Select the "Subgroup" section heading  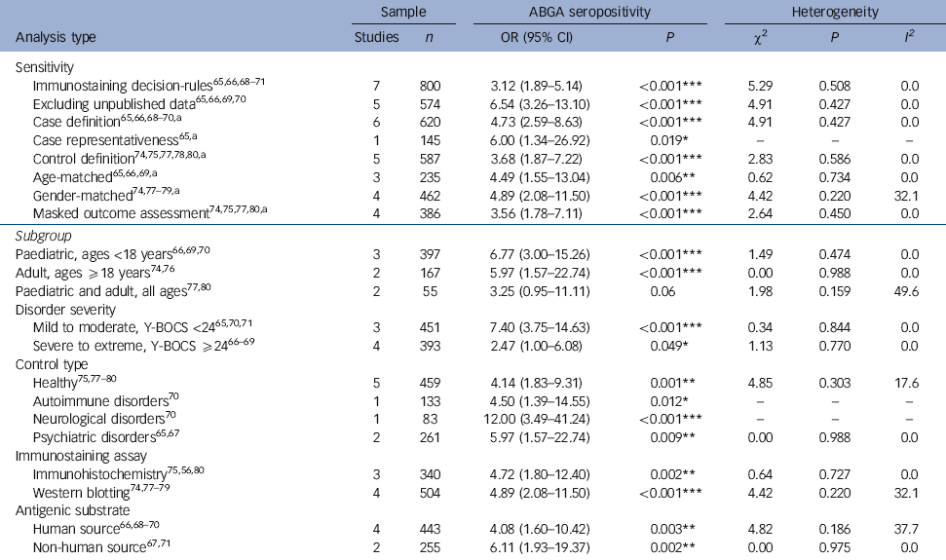(45, 235)
